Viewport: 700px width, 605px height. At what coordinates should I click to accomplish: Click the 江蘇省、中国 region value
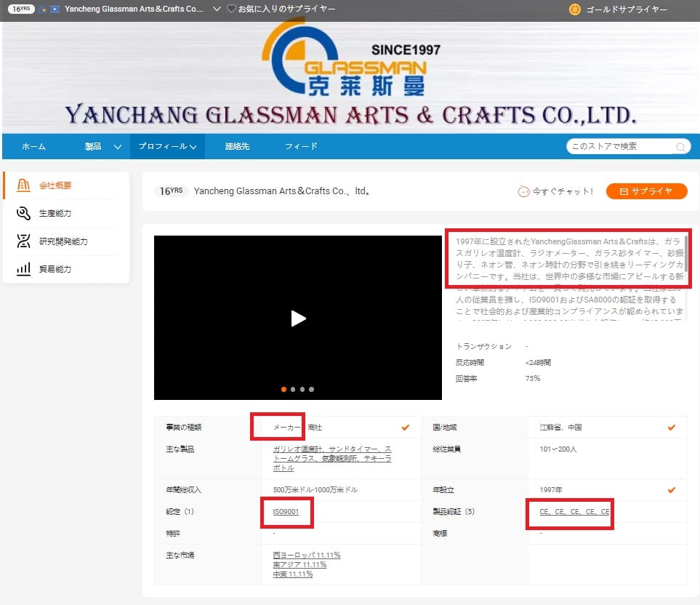click(560, 428)
